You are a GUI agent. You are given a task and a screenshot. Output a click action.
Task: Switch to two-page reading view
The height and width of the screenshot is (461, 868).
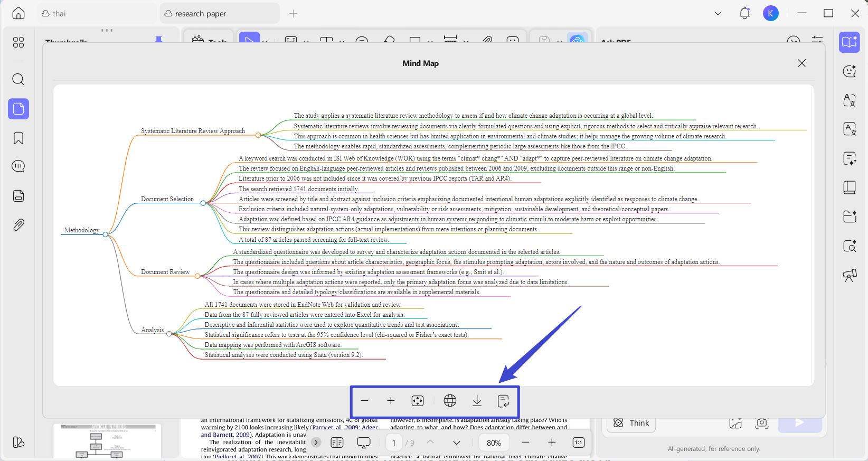point(337,443)
